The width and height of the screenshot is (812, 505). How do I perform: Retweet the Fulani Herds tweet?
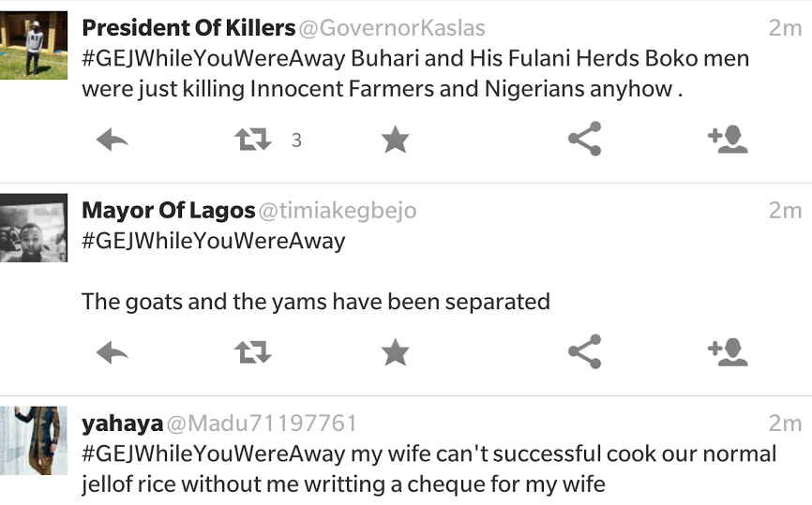coord(252,141)
